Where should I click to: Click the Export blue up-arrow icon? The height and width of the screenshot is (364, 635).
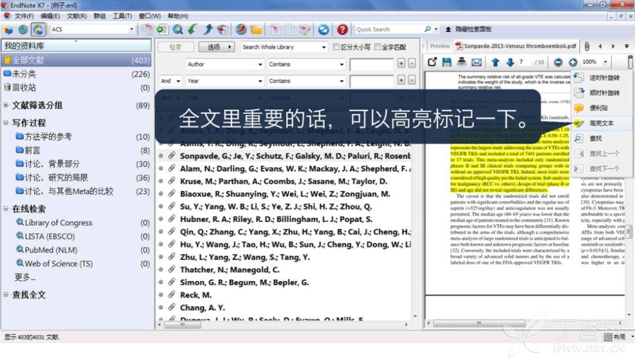coord(208,29)
